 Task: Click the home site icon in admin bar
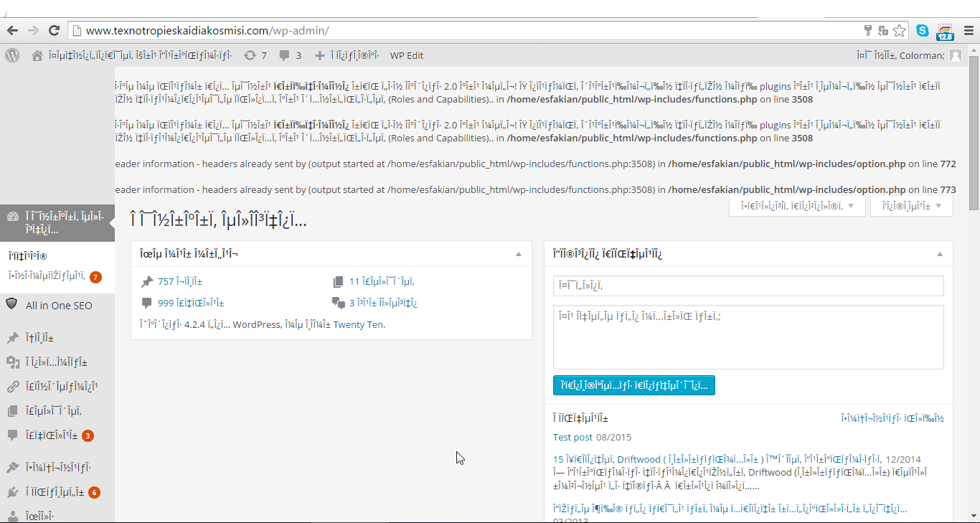(x=37, y=55)
